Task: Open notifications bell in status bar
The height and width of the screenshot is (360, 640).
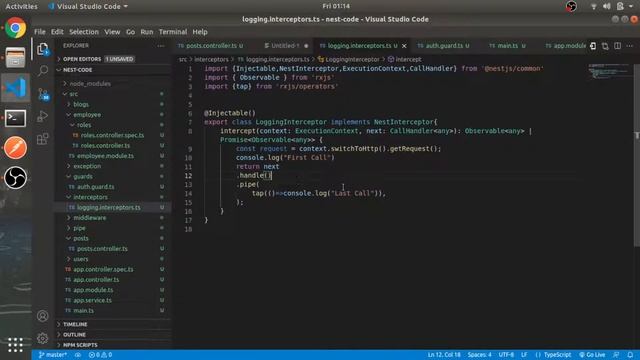Action: tap(631, 355)
